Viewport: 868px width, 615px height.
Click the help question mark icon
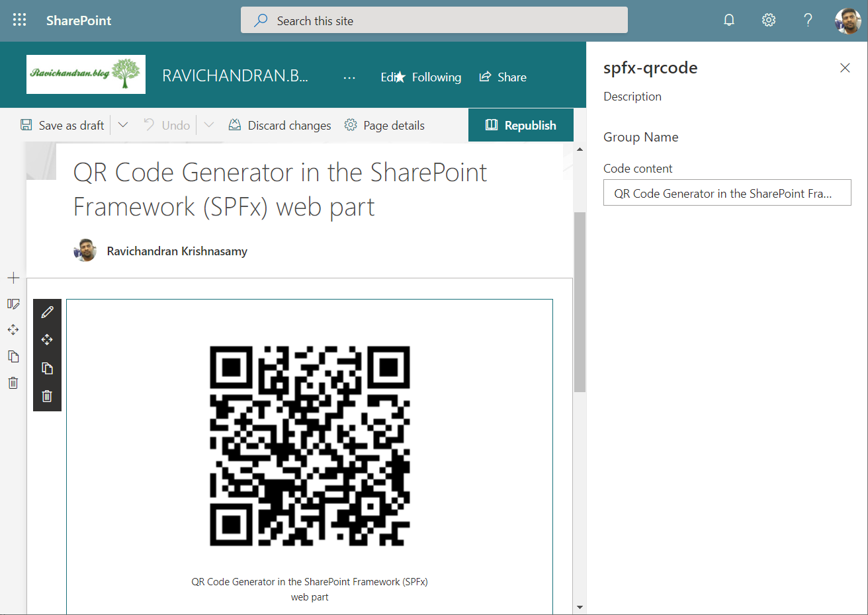(x=808, y=20)
